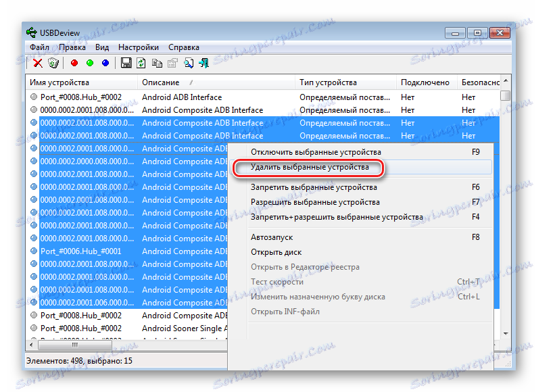
Task: Click device icon of Port_#0006.Hub_#0001 row
Action: (x=34, y=251)
